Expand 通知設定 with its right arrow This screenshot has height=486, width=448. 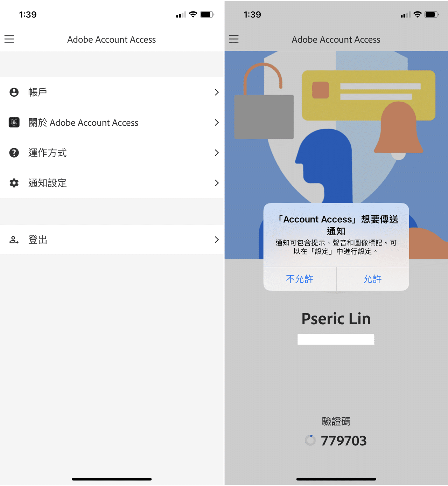217,183
